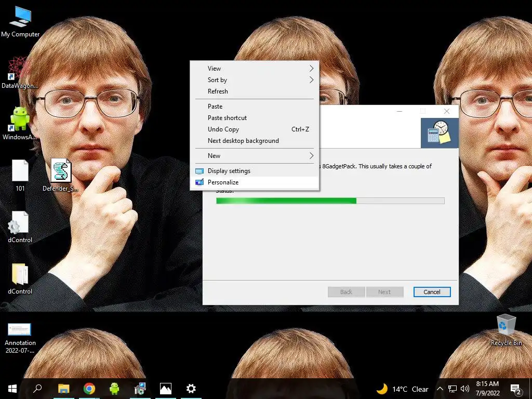Image resolution: width=532 pixels, height=399 pixels.
Task: Select Next desktop background
Action: pos(255,141)
